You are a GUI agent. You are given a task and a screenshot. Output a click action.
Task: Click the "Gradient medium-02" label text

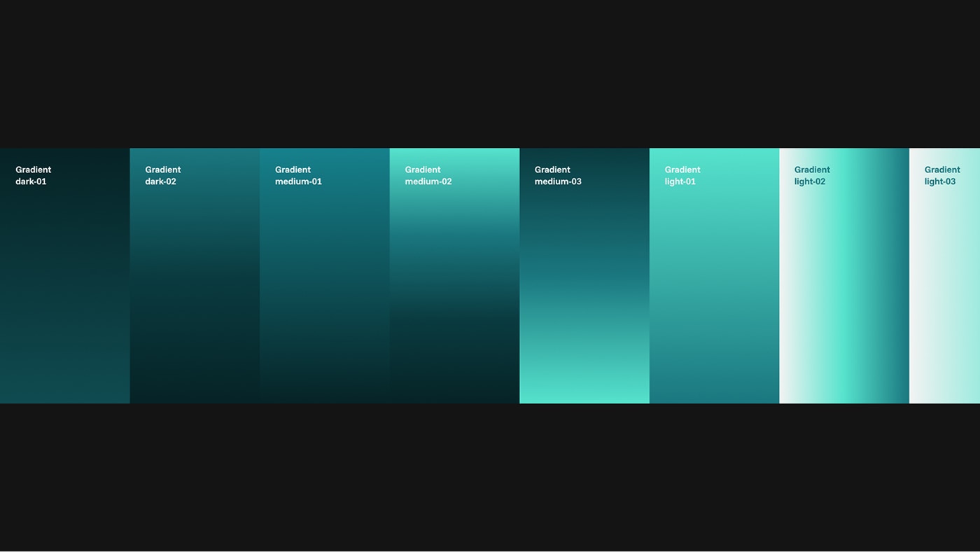pos(428,175)
